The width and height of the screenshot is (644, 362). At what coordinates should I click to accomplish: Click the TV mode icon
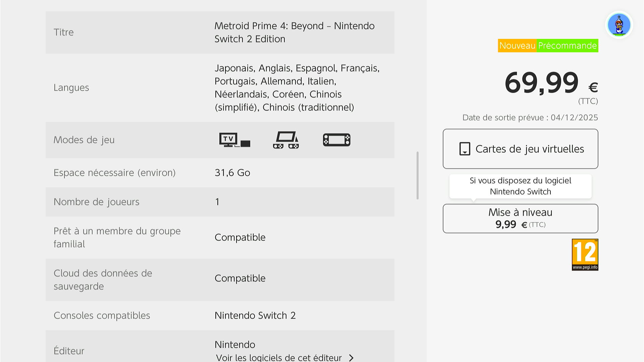click(x=234, y=140)
